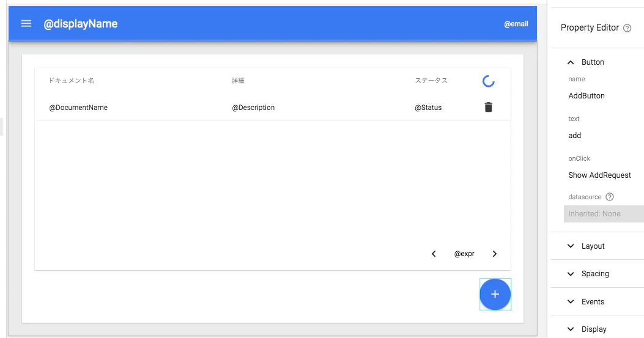
Task: Select the @email label in the header
Action: 516,24
